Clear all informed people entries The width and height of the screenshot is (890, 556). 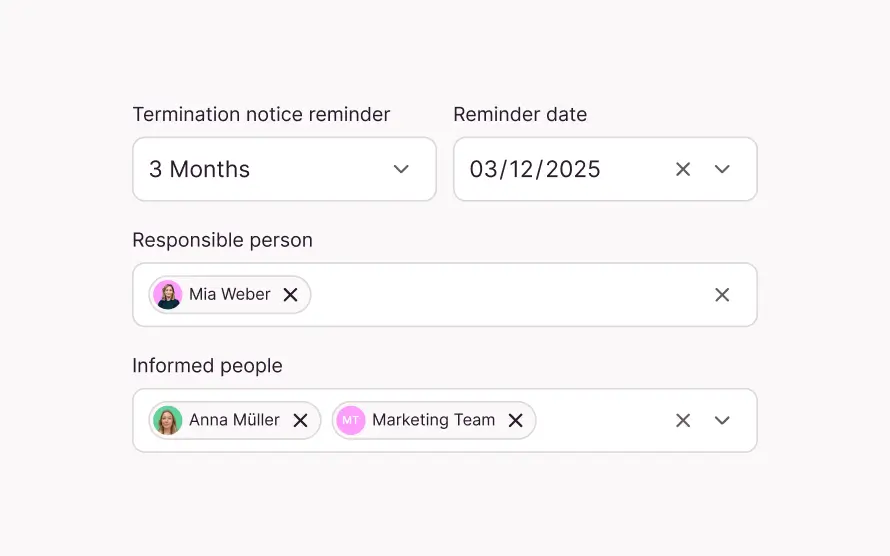[x=683, y=421]
